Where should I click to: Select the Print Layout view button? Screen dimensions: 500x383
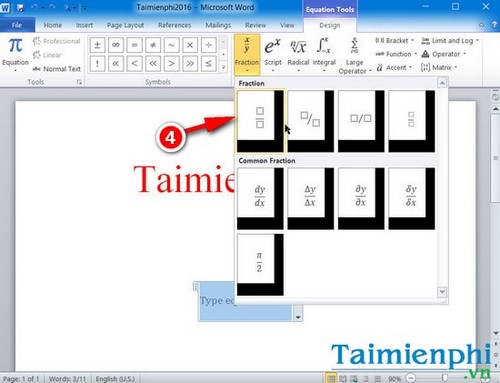[331, 378]
